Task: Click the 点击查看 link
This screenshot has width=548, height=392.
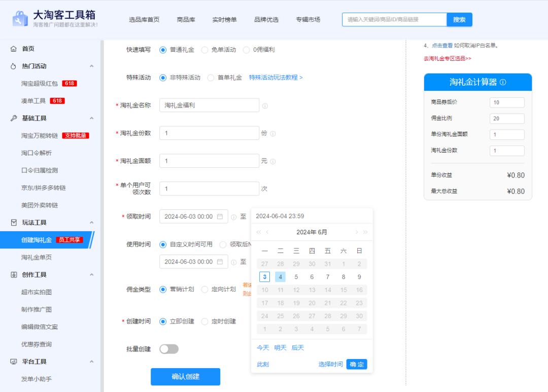Action: [x=442, y=46]
